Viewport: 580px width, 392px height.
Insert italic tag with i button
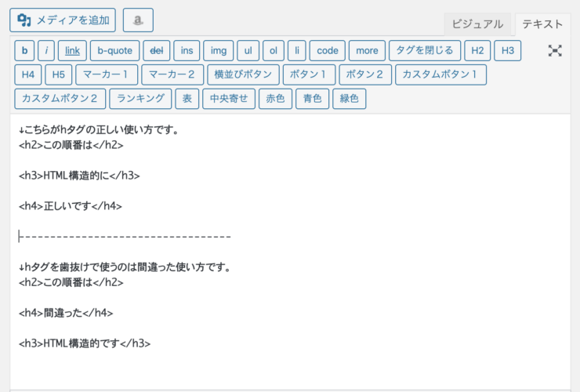(x=46, y=51)
